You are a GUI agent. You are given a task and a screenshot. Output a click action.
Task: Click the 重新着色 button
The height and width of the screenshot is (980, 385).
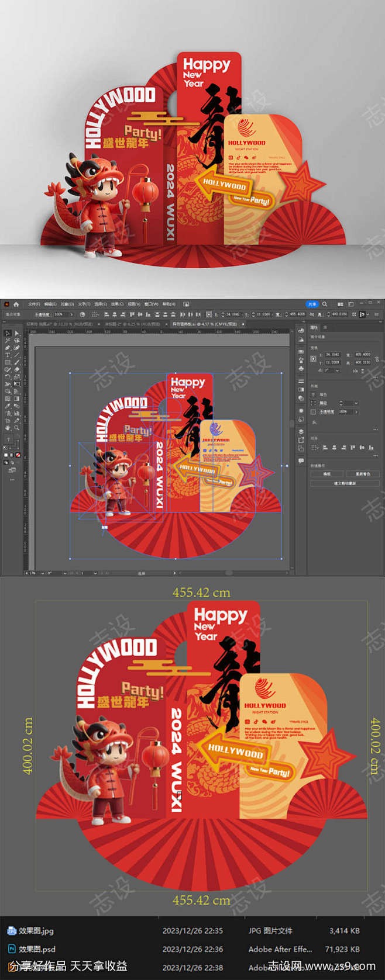(362, 474)
